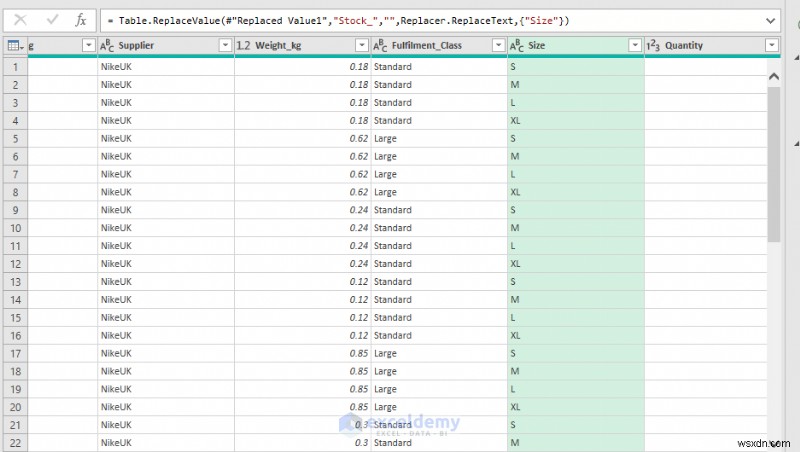Open the Quantity column filter dropdown

point(771,45)
